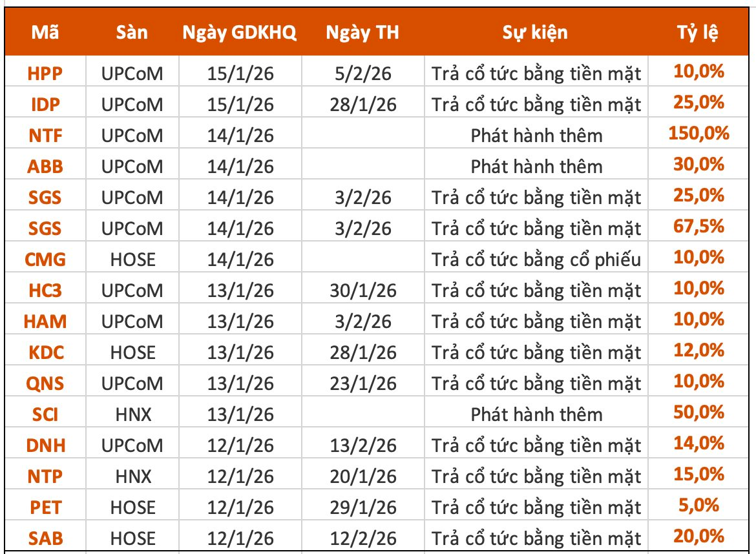The height and width of the screenshot is (554, 756).
Task: Open the CMG ticker symbol
Action: (45, 260)
